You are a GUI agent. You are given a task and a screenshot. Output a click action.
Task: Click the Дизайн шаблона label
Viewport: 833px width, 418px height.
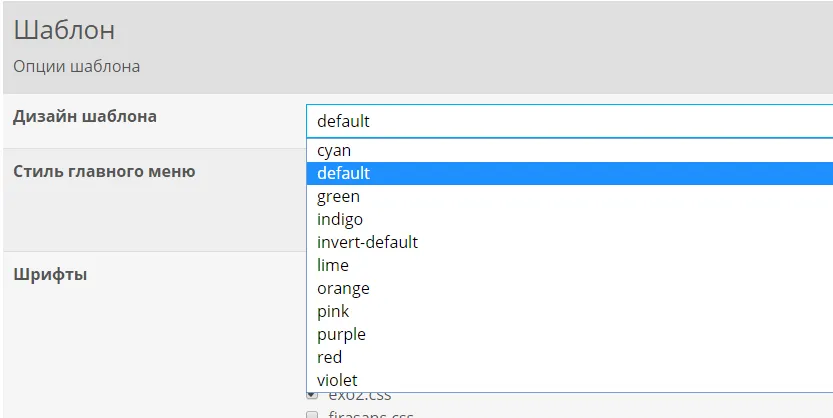[85, 116]
